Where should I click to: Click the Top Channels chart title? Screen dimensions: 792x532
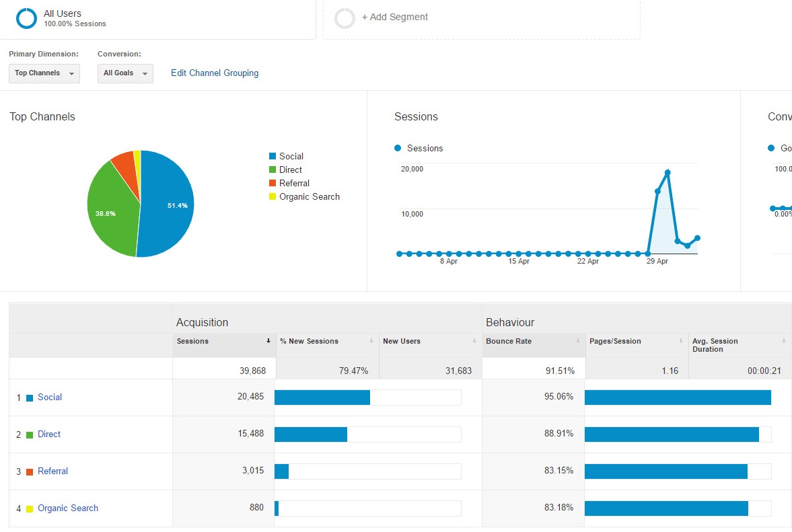[42, 116]
